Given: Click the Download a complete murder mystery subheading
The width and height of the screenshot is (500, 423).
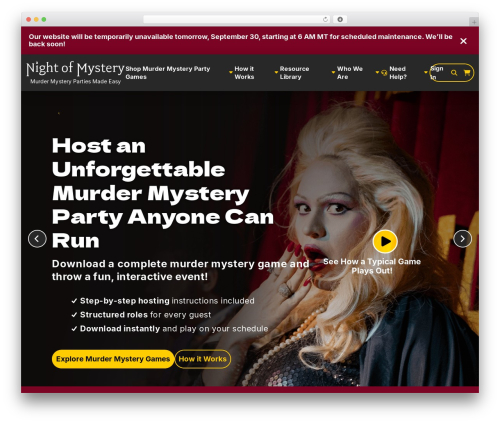Looking at the screenshot, I should coord(180,270).
